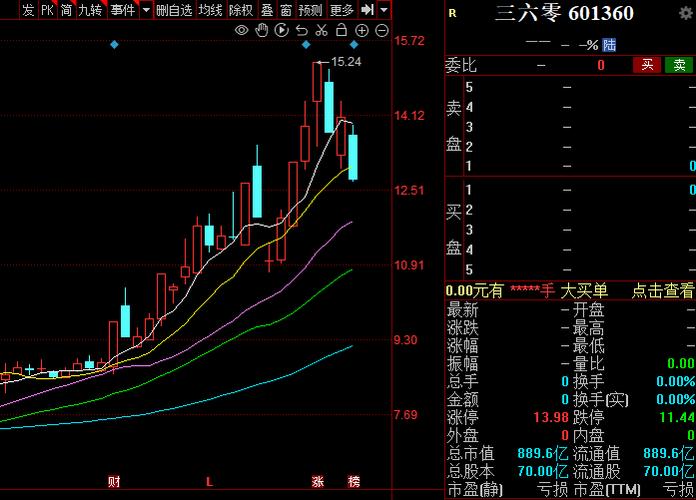Open the dropdown arrow after the skip icon
Viewport: 696px width, 500px height.
pos(385,10)
